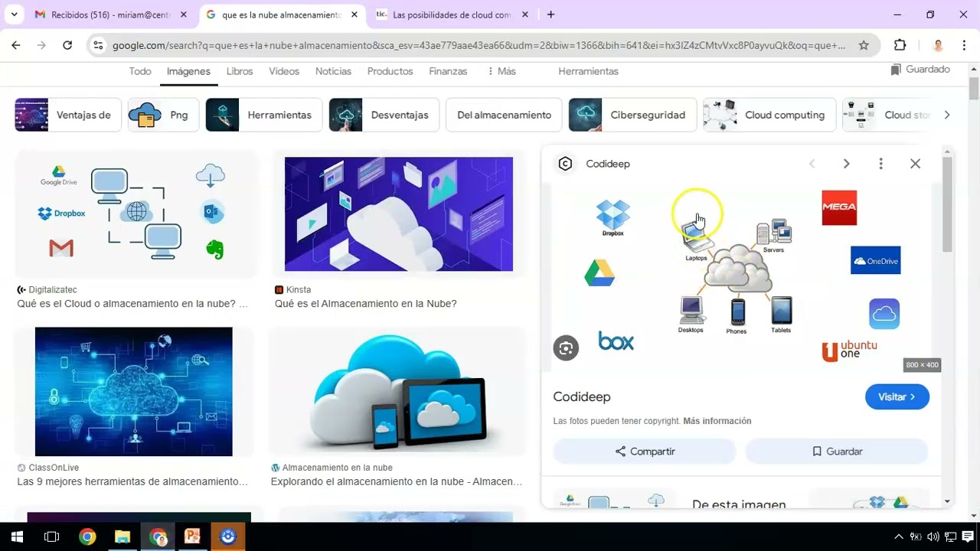Select the Finanzas search filter
The image size is (980, 551).
coord(448,71)
